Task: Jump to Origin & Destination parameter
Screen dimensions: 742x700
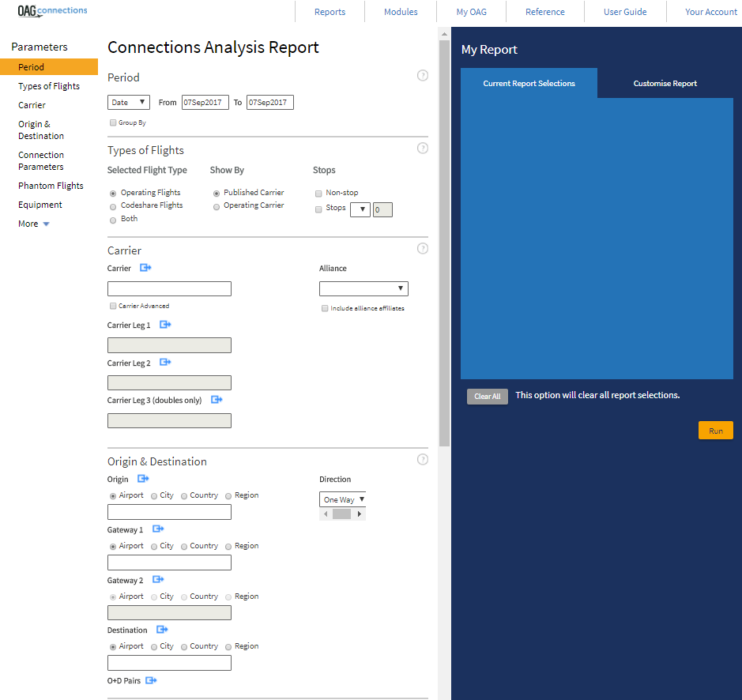Action: coord(41,130)
